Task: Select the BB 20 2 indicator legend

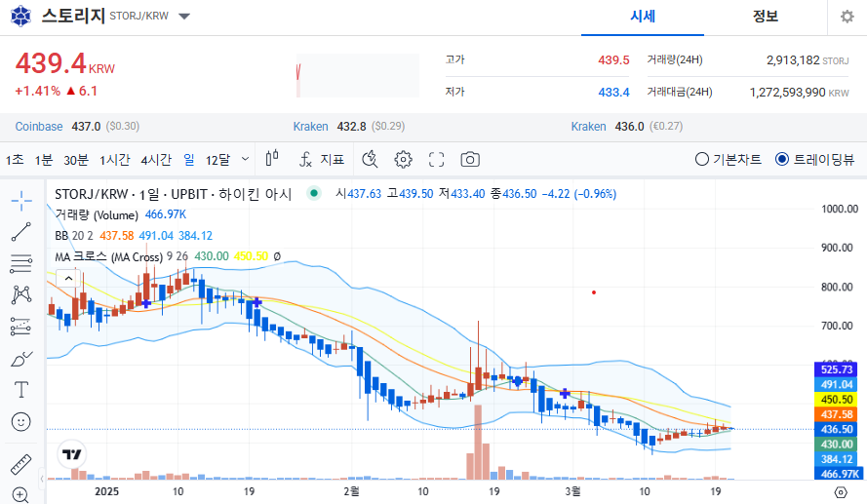Action: click(73, 236)
